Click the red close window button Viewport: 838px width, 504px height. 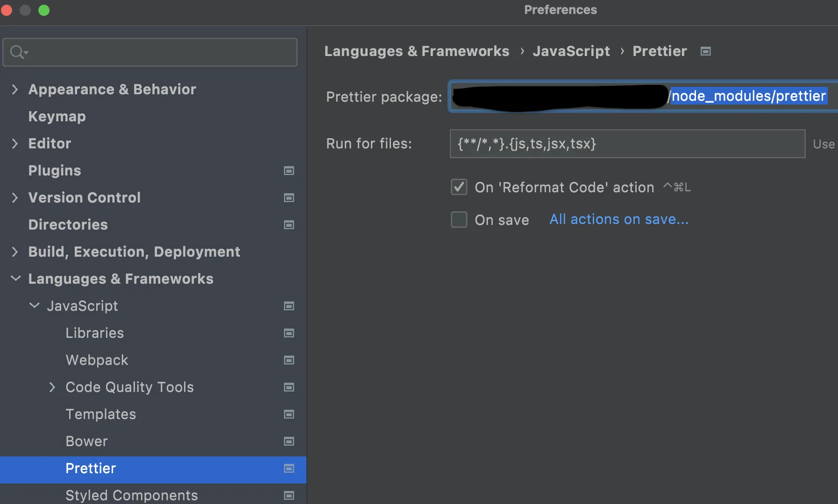click(7, 10)
